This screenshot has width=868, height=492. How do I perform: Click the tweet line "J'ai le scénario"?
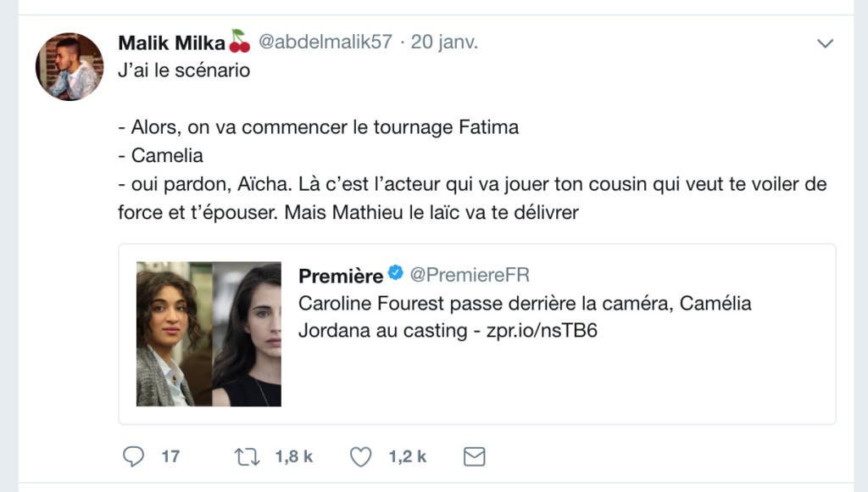click(x=184, y=70)
